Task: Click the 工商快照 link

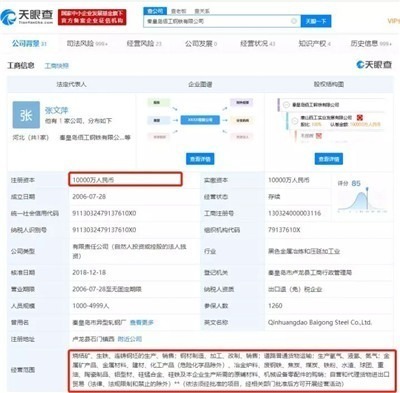Action: (x=57, y=66)
